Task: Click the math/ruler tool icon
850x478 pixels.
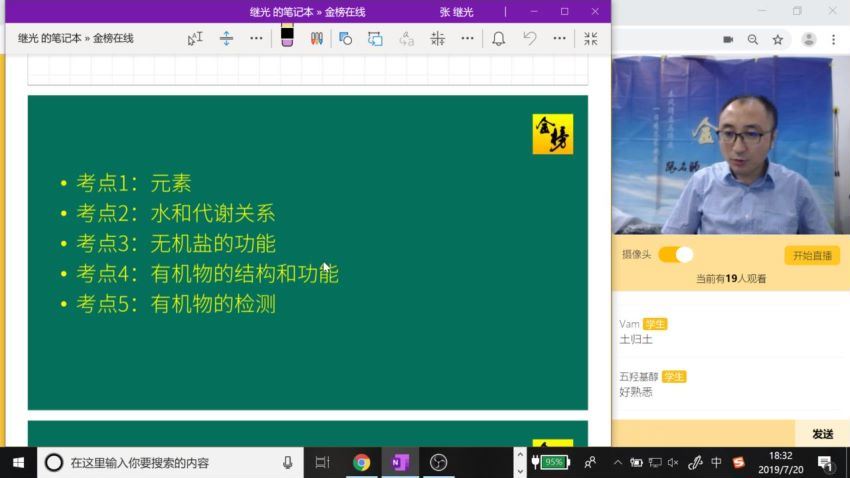Action: [437, 38]
